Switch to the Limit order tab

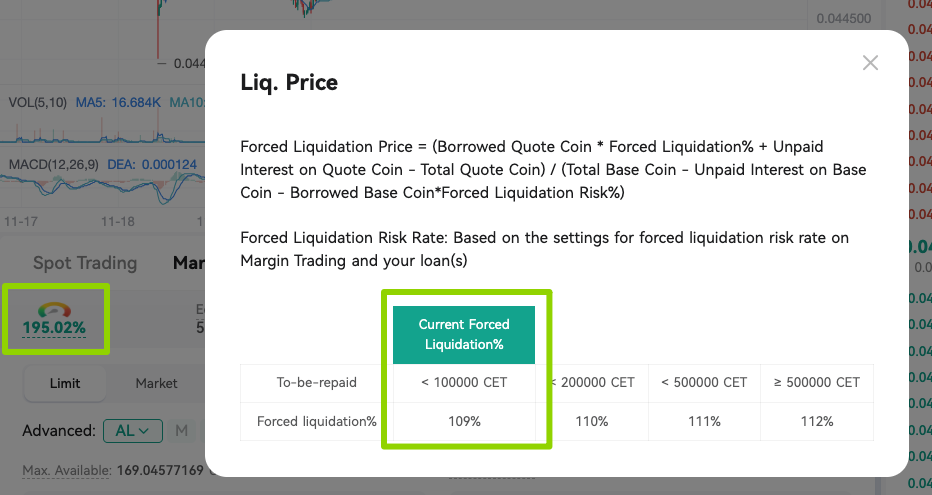(x=65, y=383)
